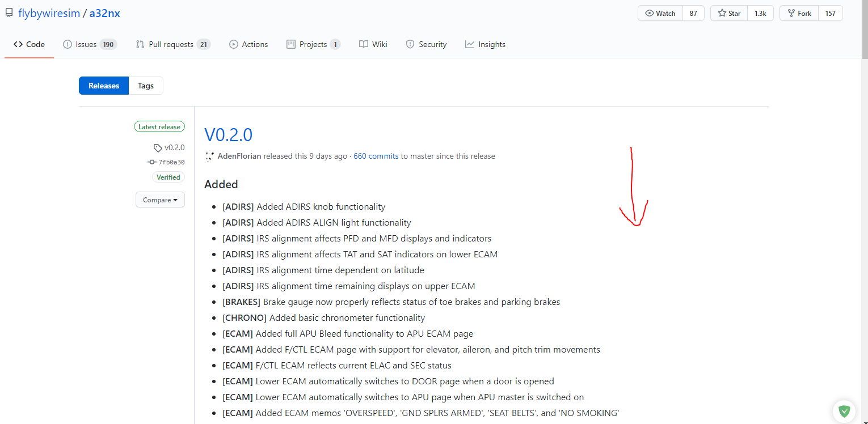Viewport: 868px width, 424px height.
Task: Click the [CHRONO] basic chronometer line
Action: pyautogui.click(x=324, y=318)
